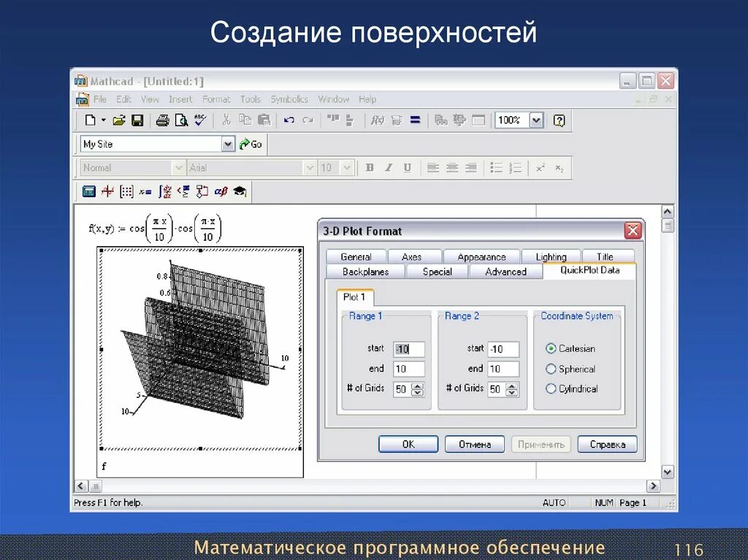748x560 pixels.
Task: Click the New document icon
Action: [x=90, y=120]
